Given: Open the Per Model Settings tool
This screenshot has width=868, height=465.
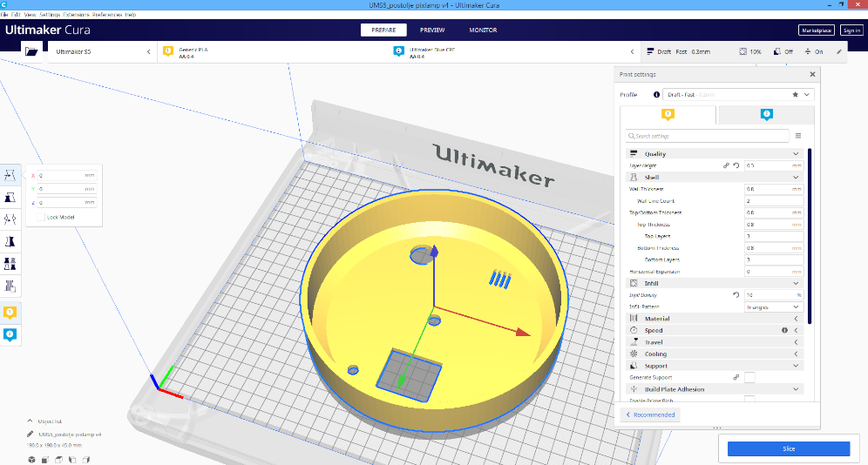Looking at the screenshot, I should pos(10,264).
